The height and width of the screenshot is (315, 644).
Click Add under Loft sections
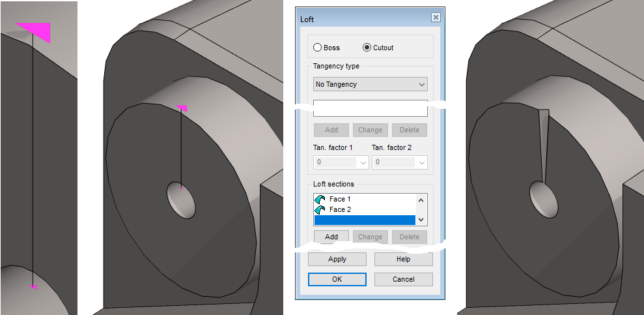pos(331,237)
